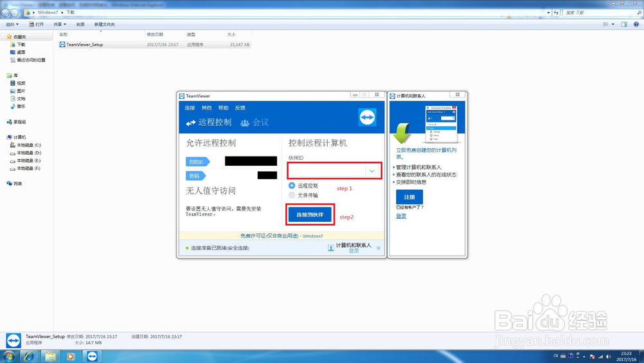
Task: Click the search magnifier icon in Explorer
Action: tap(639, 13)
